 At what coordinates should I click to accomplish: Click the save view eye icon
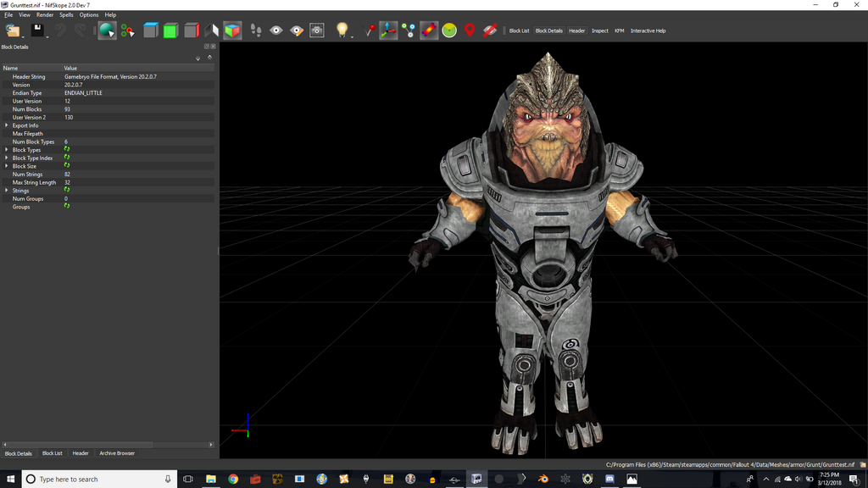(276, 30)
